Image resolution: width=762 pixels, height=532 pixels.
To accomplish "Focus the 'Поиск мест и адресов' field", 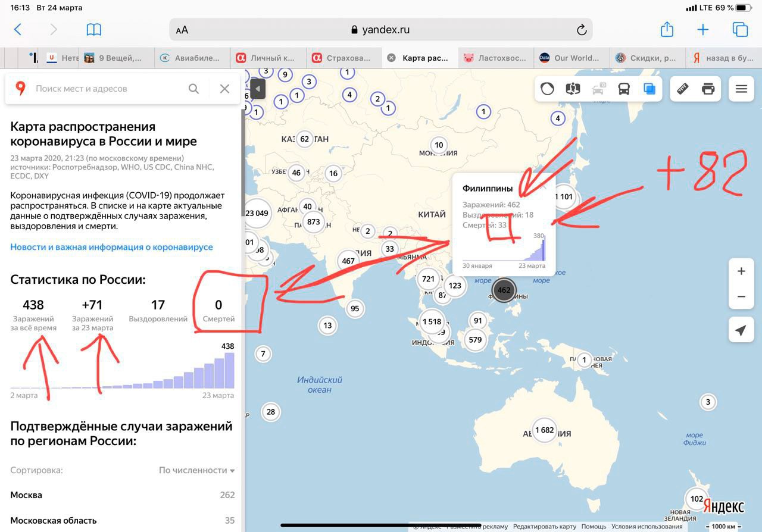I will click(107, 89).
